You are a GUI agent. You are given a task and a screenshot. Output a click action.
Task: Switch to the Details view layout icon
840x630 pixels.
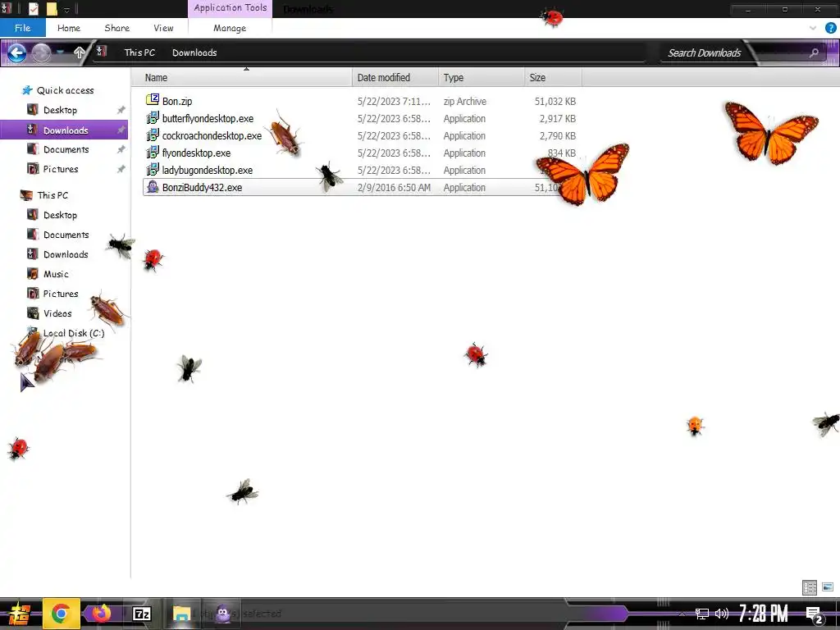pyautogui.click(x=810, y=587)
